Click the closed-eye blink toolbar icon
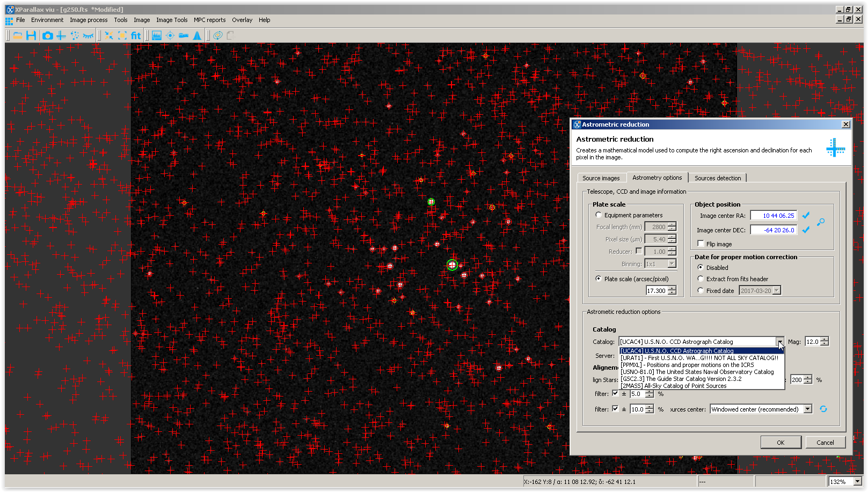Screen dimensions: 868x492 click(88, 35)
